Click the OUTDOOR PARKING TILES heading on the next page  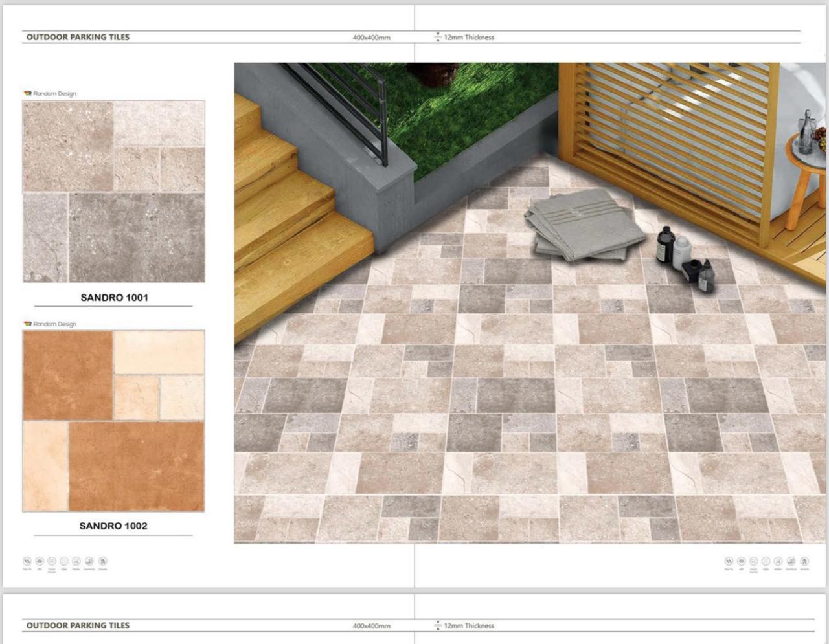pyautogui.click(x=78, y=625)
